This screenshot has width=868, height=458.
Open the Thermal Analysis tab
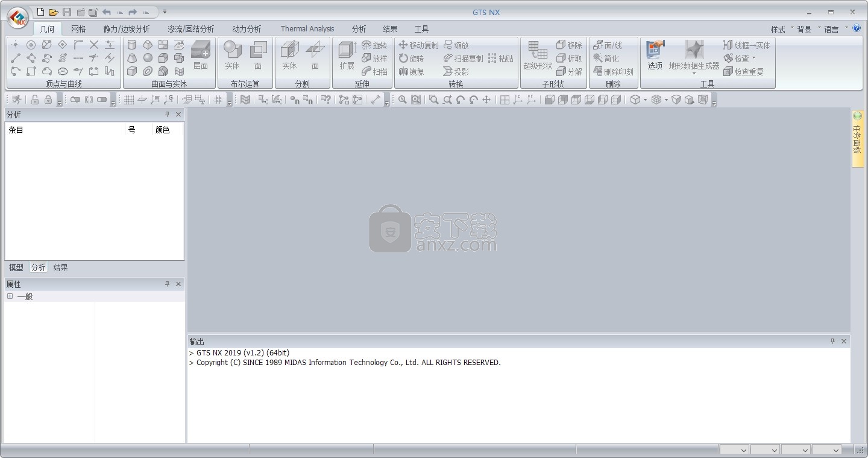click(x=307, y=29)
